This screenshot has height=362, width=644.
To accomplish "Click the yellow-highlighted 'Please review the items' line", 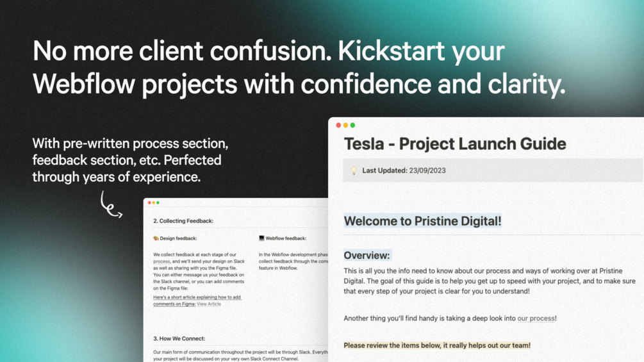I will point(437,345).
